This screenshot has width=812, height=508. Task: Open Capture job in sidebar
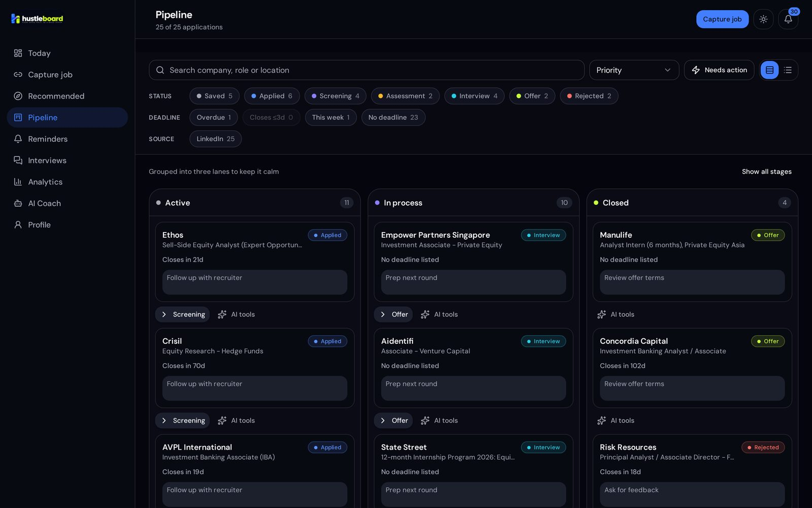point(67,75)
